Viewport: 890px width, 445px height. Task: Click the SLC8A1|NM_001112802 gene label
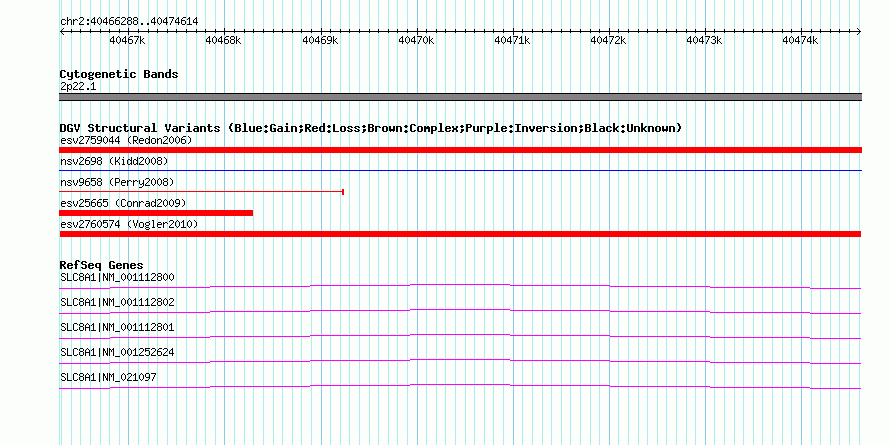[117, 303]
